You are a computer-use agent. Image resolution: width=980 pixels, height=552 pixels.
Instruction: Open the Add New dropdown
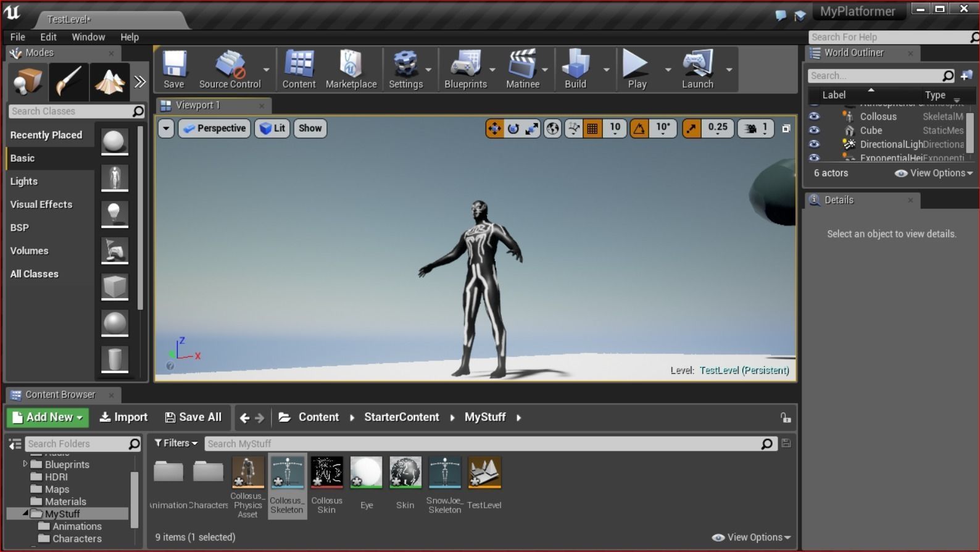point(48,417)
